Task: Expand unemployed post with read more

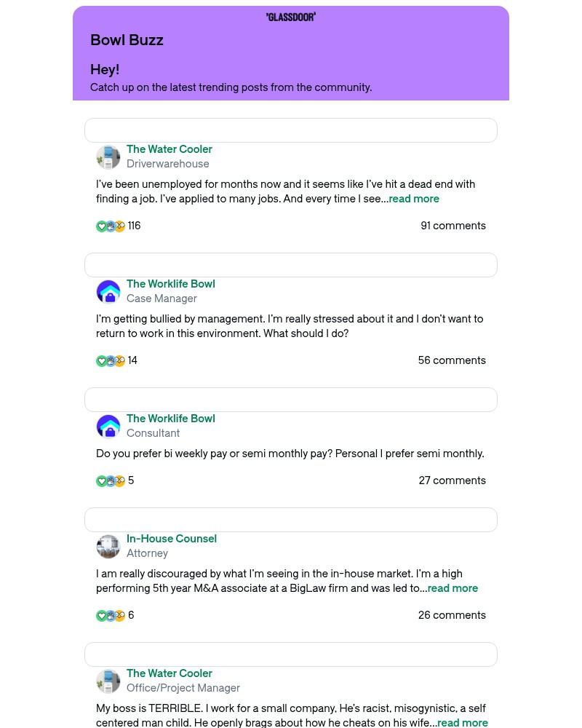Action: [414, 199]
